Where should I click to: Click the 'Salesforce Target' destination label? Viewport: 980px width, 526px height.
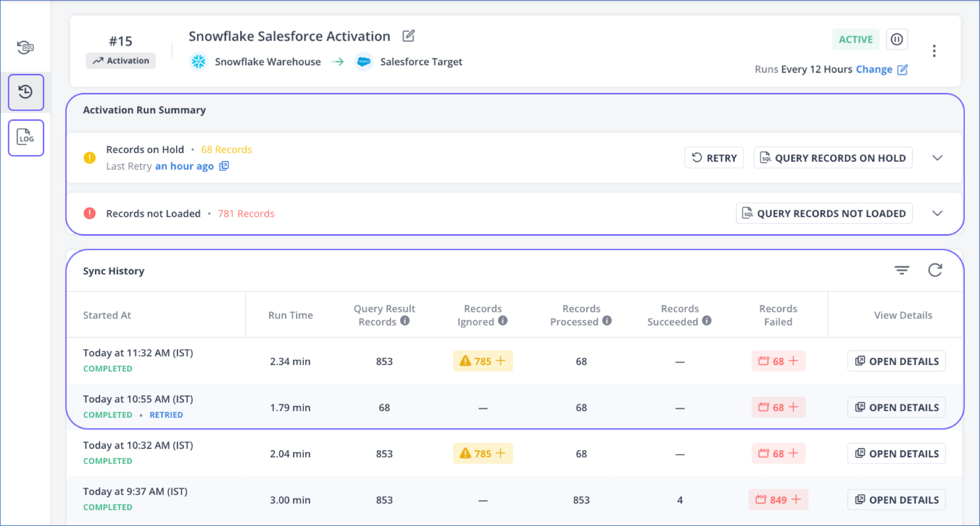(x=421, y=62)
